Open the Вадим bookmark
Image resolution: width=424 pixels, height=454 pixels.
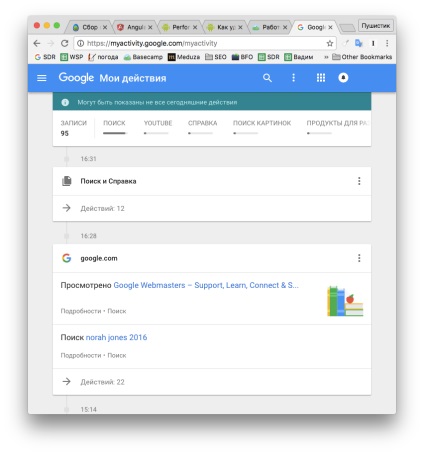(299, 57)
